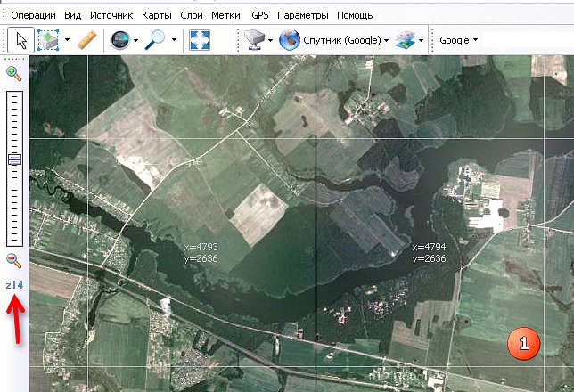
Task: Open the GPS menu
Action: pos(259,15)
